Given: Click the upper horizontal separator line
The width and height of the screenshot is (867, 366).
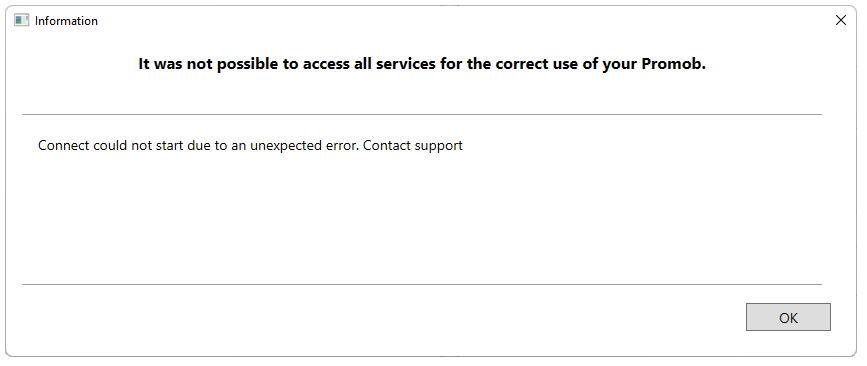Looking at the screenshot, I should click(x=422, y=114).
